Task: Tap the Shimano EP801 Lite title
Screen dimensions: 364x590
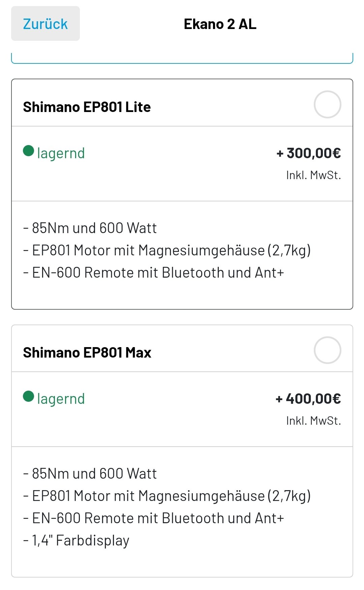Action: 87,107
